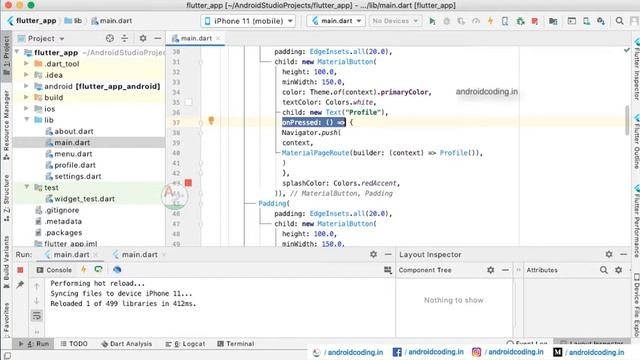
Task: Toggle the Pin Tab pushpin in Run panel
Action: pos(20,284)
